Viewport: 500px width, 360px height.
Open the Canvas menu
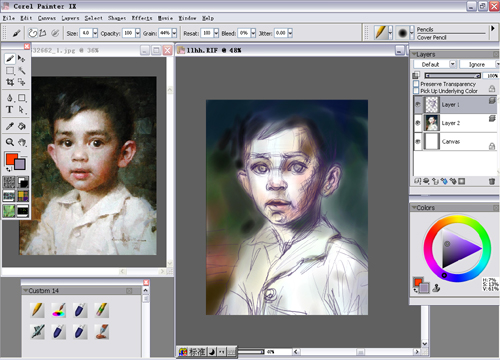click(x=47, y=18)
